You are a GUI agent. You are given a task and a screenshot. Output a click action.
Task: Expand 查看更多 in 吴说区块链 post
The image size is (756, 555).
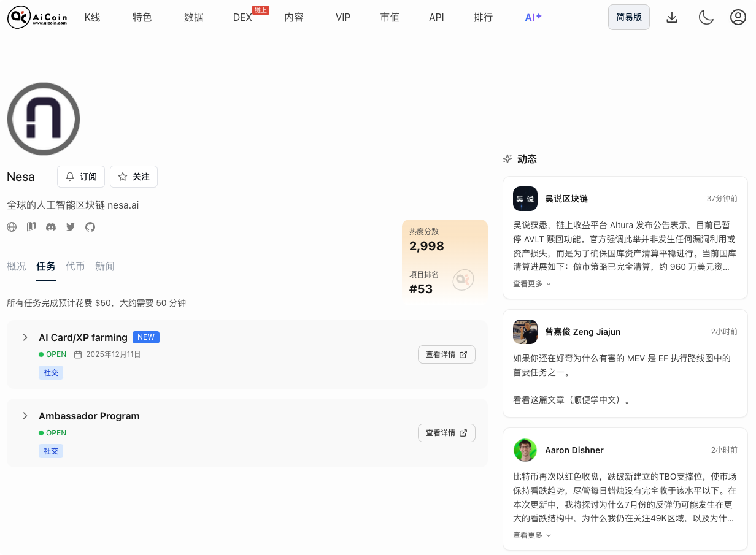pyautogui.click(x=532, y=284)
